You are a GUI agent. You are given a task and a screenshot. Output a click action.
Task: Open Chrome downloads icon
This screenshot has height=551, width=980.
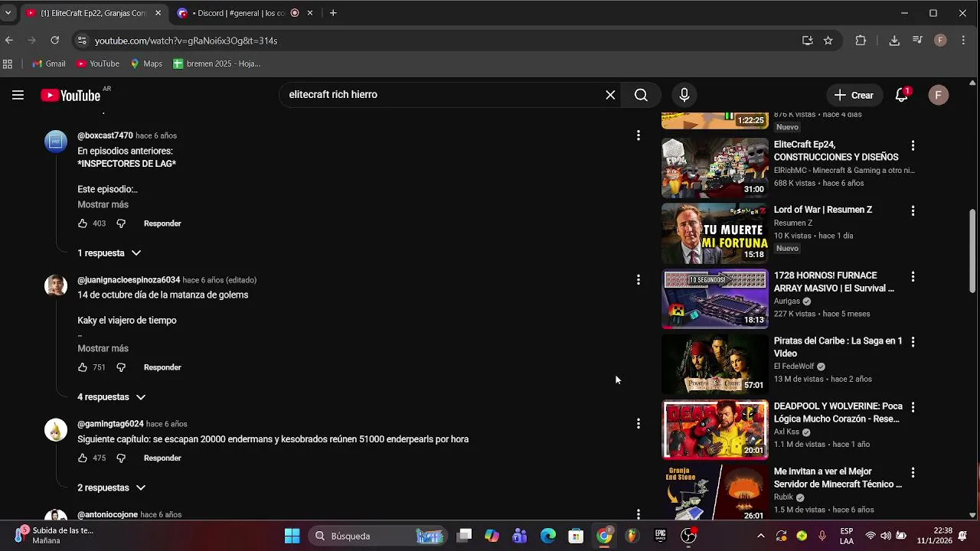coord(894,41)
